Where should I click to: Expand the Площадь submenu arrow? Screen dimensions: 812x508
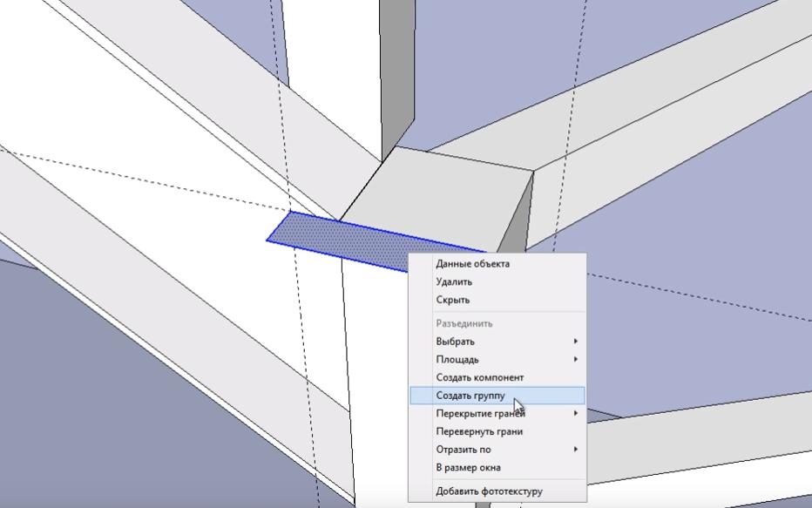[576, 360]
